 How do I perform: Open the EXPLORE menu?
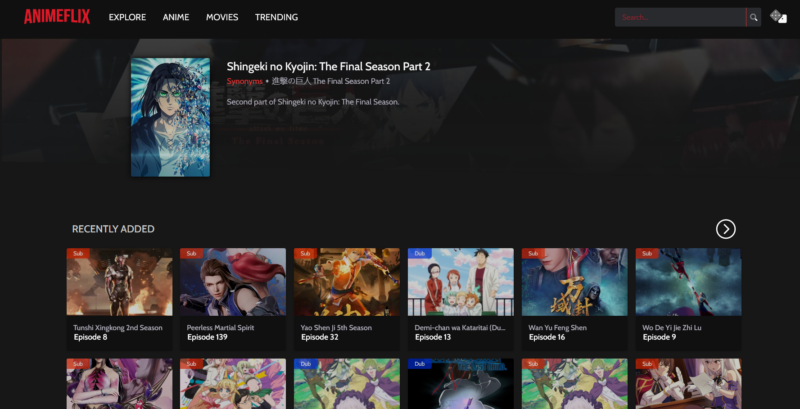click(127, 17)
